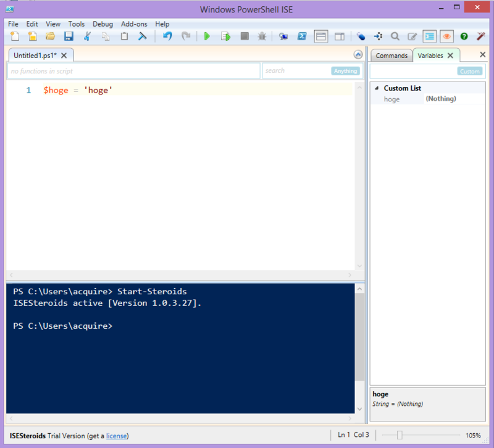
Task: Open the ISESteroids license link
Action: pyautogui.click(x=116, y=436)
